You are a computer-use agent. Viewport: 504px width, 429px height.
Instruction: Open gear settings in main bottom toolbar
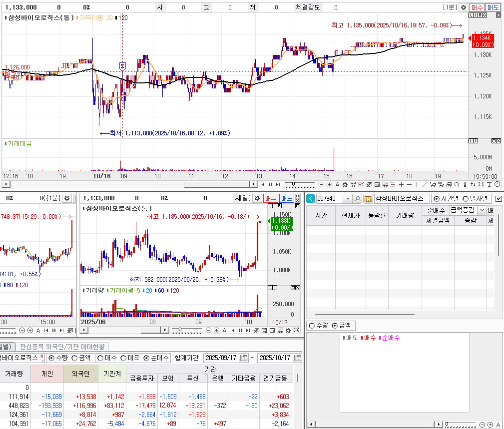345,184
